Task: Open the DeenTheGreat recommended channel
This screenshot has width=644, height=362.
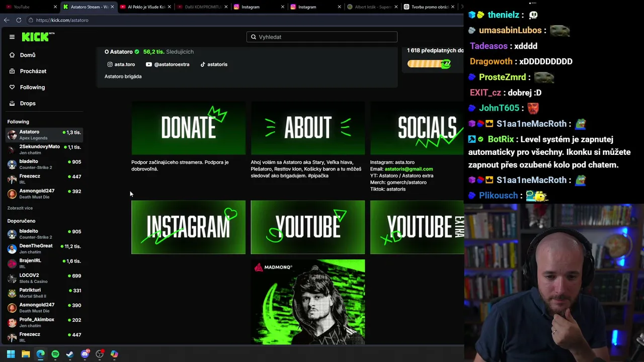Action: point(44,248)
